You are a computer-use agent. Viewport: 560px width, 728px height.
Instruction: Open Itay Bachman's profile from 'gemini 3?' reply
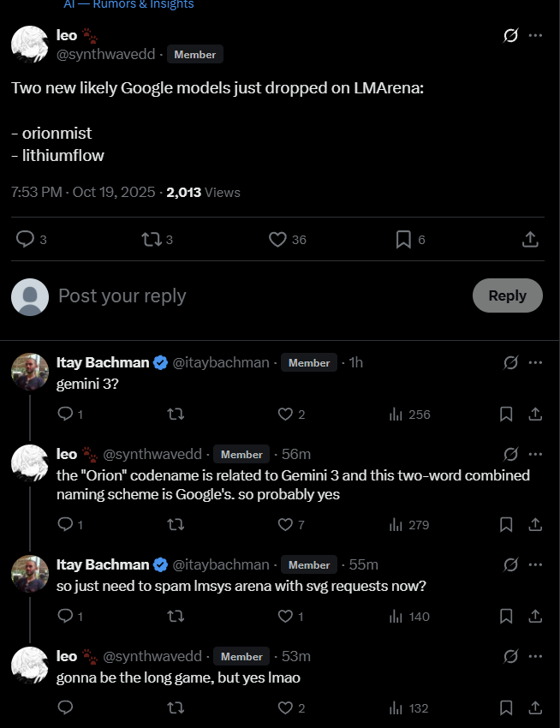[102, 362]
